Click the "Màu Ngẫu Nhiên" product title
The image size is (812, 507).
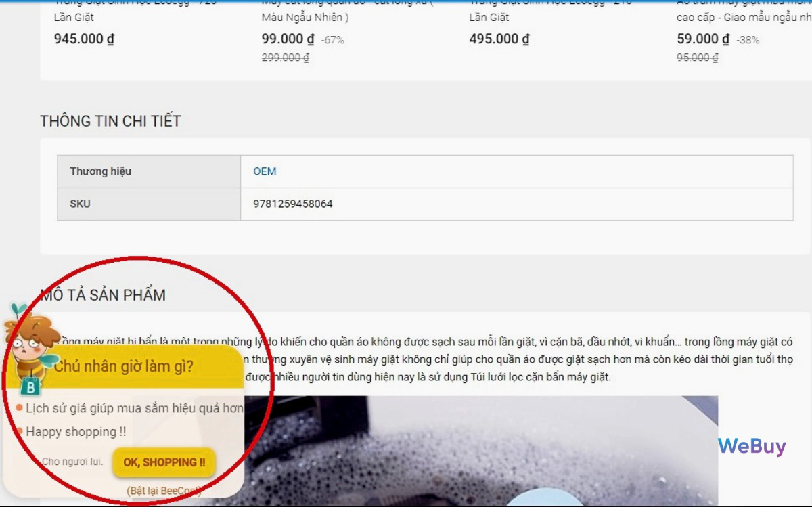pos(304,17)
